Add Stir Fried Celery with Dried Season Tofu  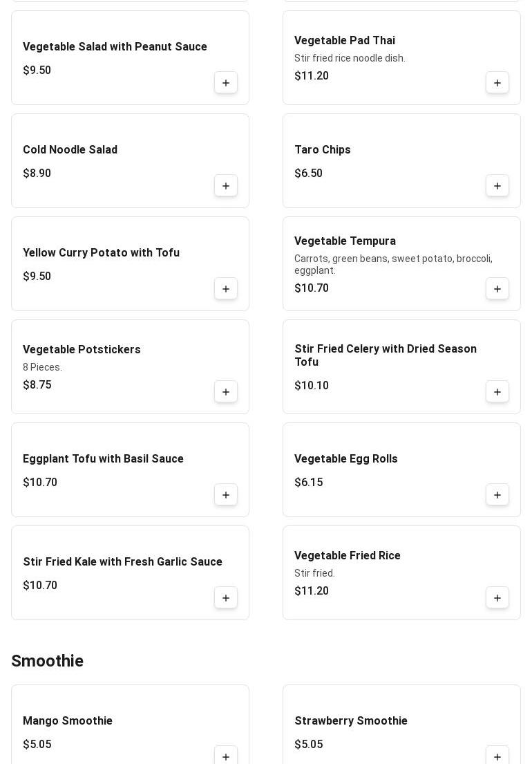click(497, 392)
